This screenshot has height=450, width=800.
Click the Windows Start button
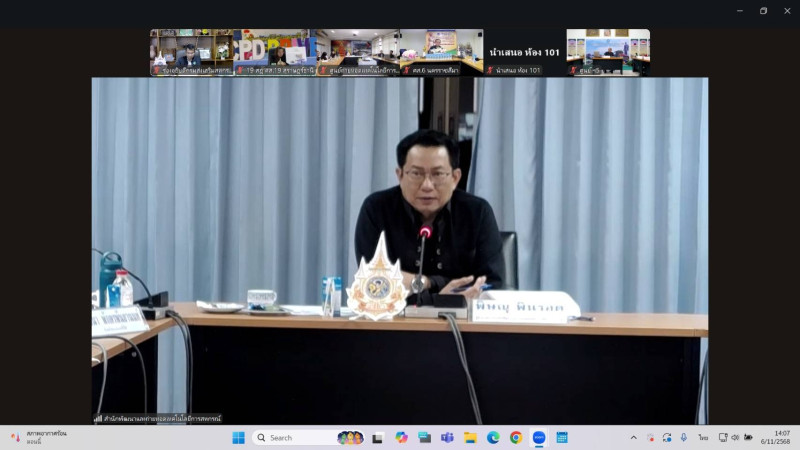(238, 438)
